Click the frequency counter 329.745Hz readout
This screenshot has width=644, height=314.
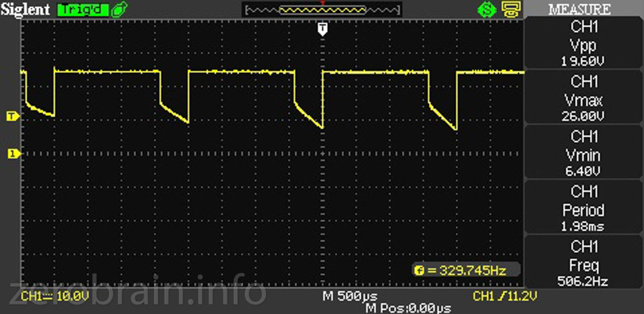pos(466,270)
